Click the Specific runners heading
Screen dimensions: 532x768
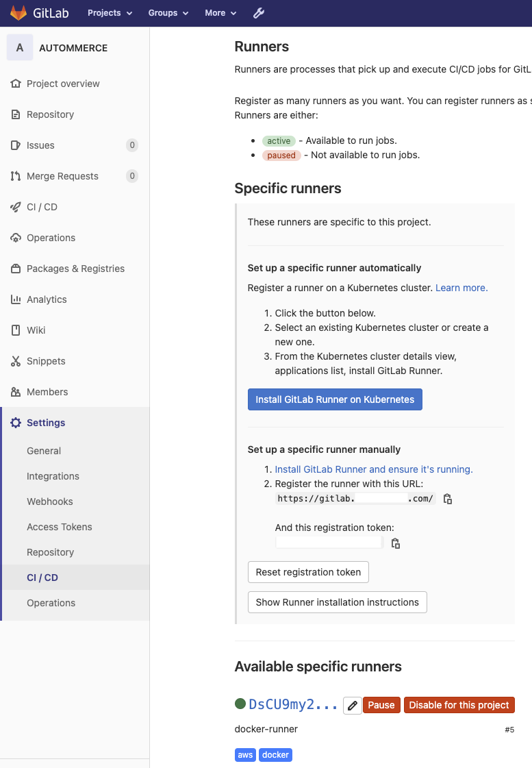288,188
